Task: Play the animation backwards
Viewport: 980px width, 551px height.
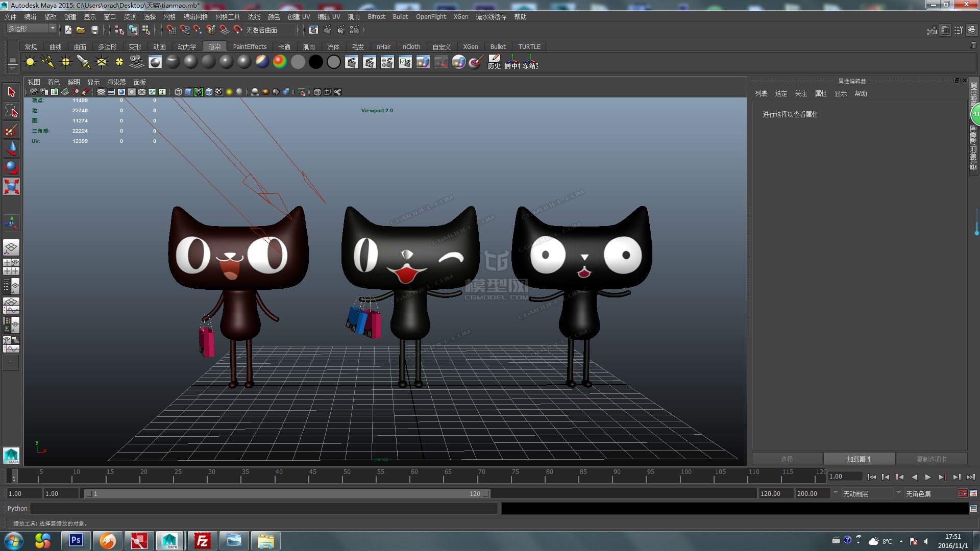Action: [914, 477]
